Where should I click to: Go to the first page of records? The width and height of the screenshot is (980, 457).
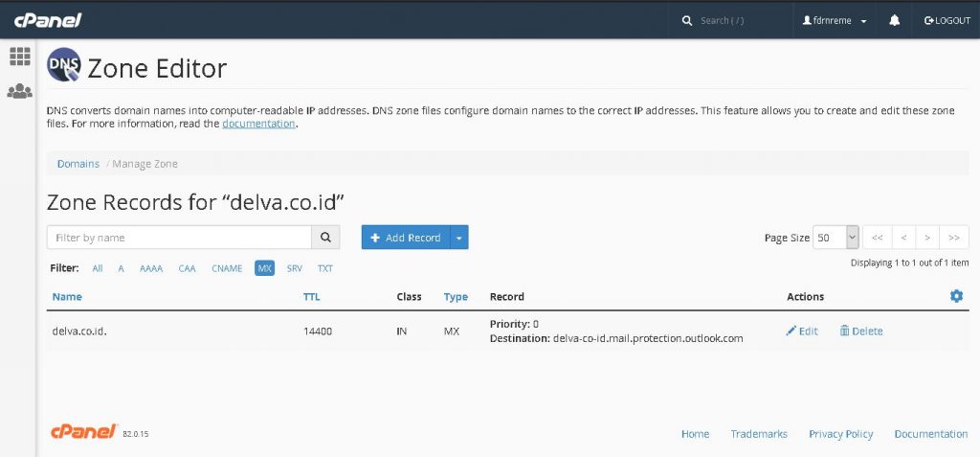[877, 238]
